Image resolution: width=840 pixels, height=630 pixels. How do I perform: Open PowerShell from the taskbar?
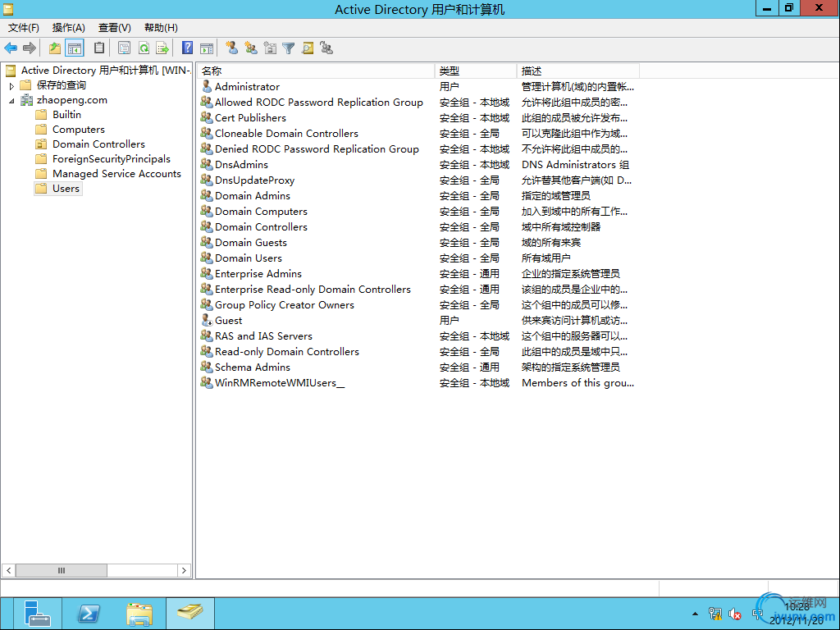pos(89,614)
